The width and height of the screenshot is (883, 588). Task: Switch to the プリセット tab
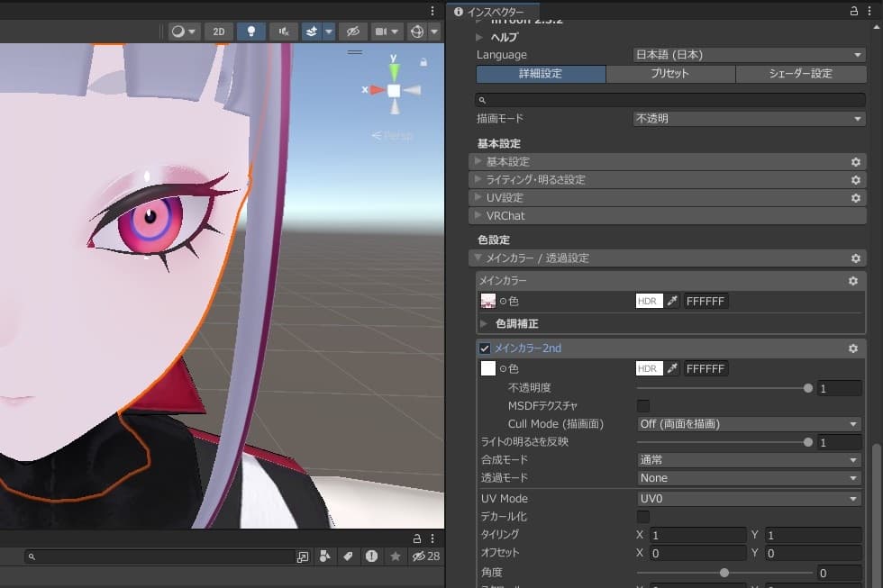pos(670,74)
